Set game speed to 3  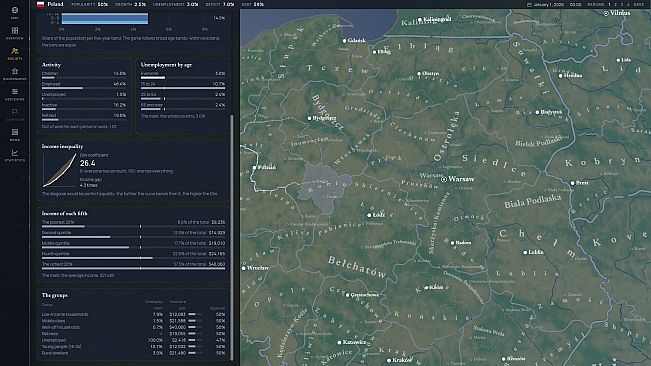tap(622, 5)
